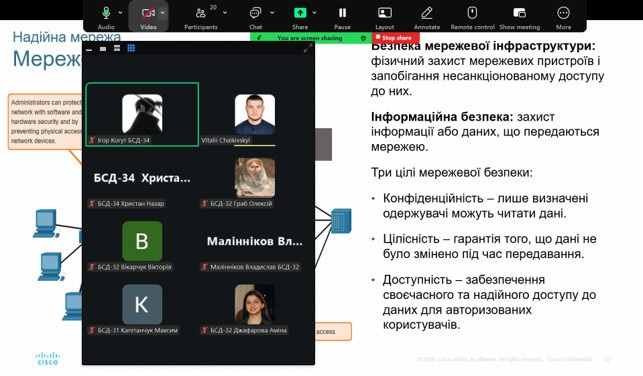Expand the Video options arrow

point(162,13)
